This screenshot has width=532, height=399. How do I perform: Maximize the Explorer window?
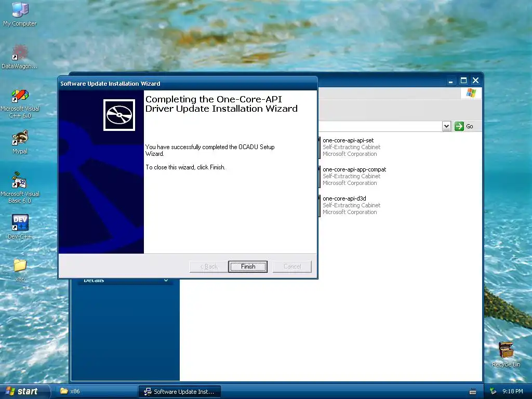(463, 81)
